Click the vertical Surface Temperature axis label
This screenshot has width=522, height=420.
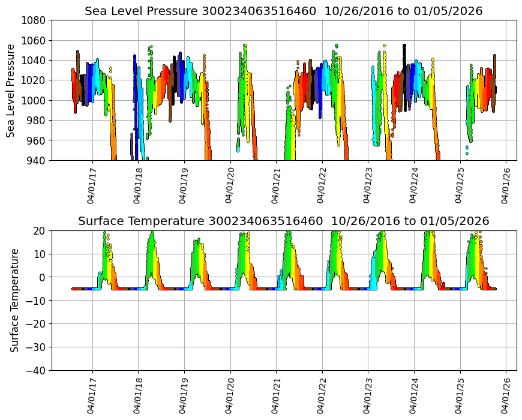(14, 300)
